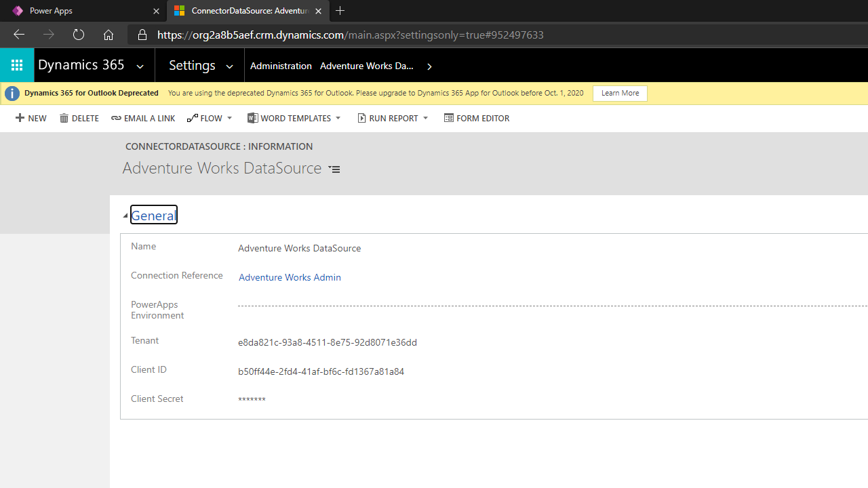Expand the breadcrumb right chevron
Screen dimensions: 868x488
click(429, 66)
